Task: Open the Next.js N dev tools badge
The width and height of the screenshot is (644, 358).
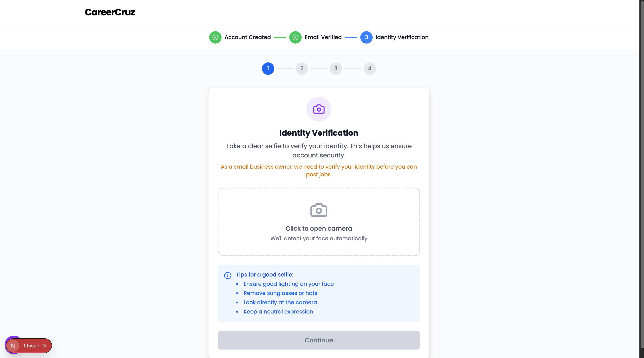Action: coord(13,346)
